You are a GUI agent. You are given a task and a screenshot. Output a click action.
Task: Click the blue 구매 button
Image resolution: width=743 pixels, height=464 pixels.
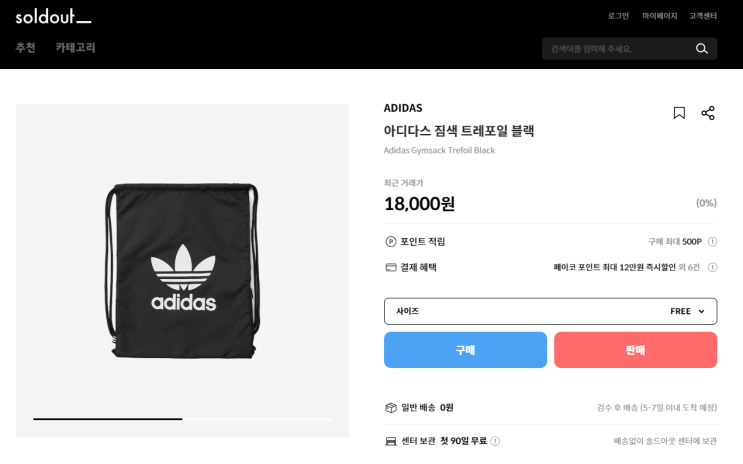click(465, 350)
